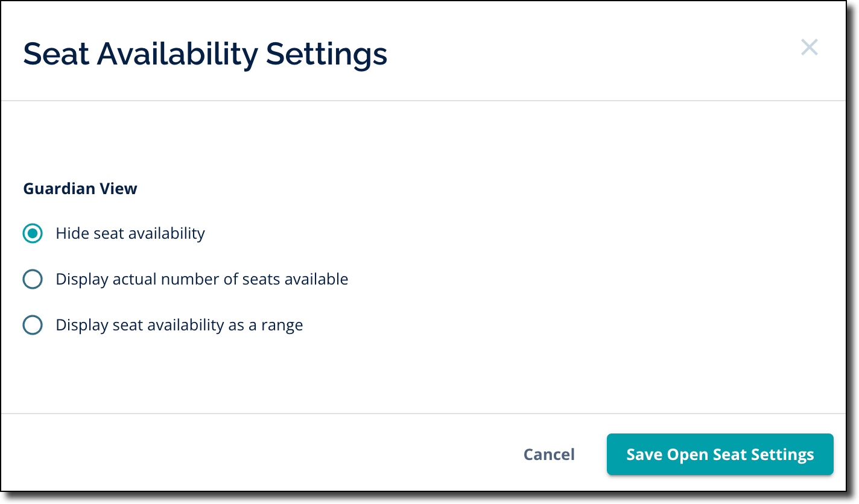Screen dimensions: 859x504
Task: Save Open Seat Settings
Action: [x=720, y=454]
